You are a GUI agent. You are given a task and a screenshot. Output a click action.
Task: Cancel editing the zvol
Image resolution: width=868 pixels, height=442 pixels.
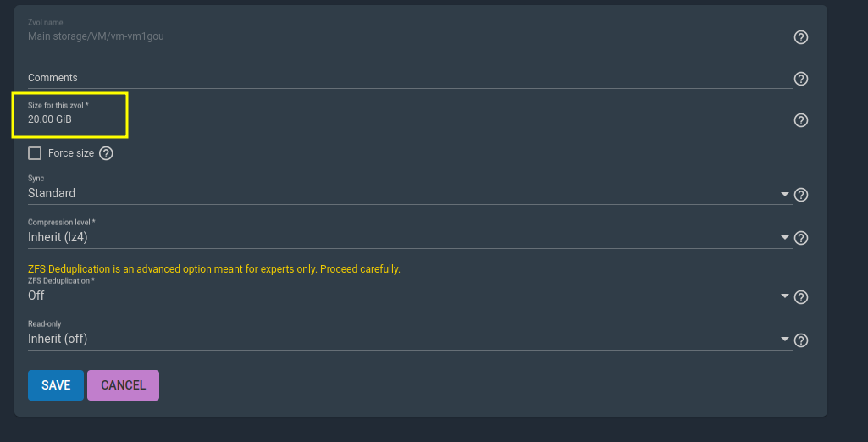pos(123,385)
